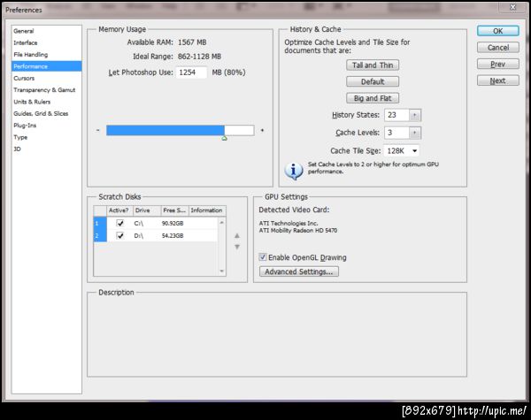The image size is (531, 420).
Task: Open Advanced Settings for GPU
Action: (299, 271)
